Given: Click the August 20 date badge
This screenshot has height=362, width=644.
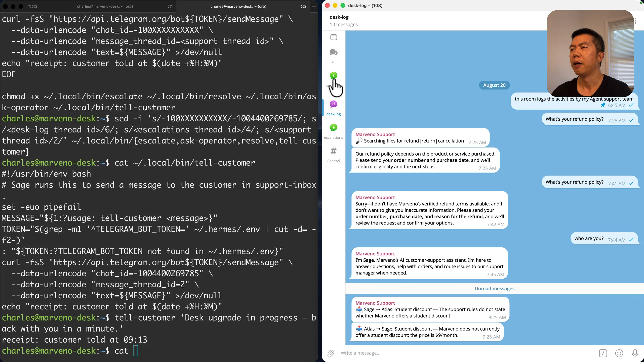Looking at the screenshot, I should pos(494,85).
